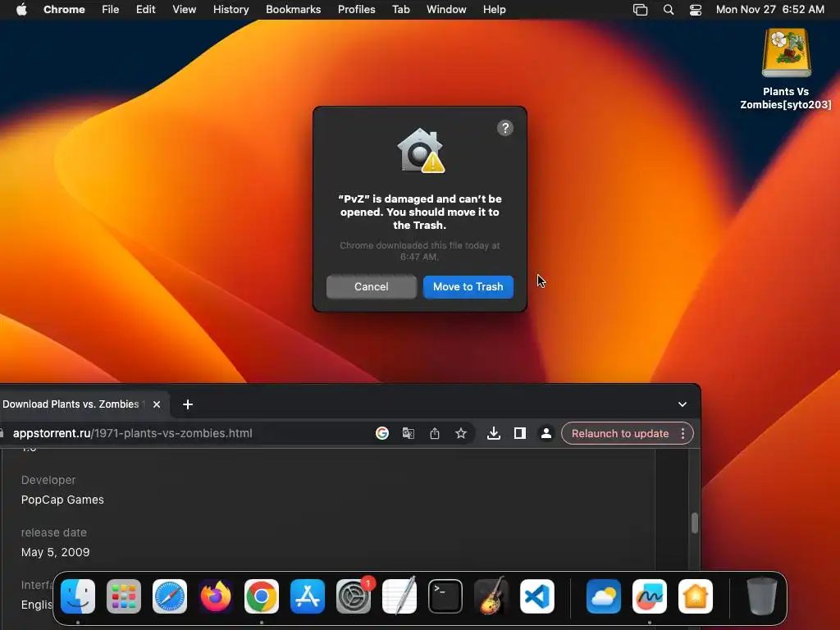Open Spotlight search in menu bar
This screenshot has width=840, height=630.
pyautogui.click(x=668, y=10)
